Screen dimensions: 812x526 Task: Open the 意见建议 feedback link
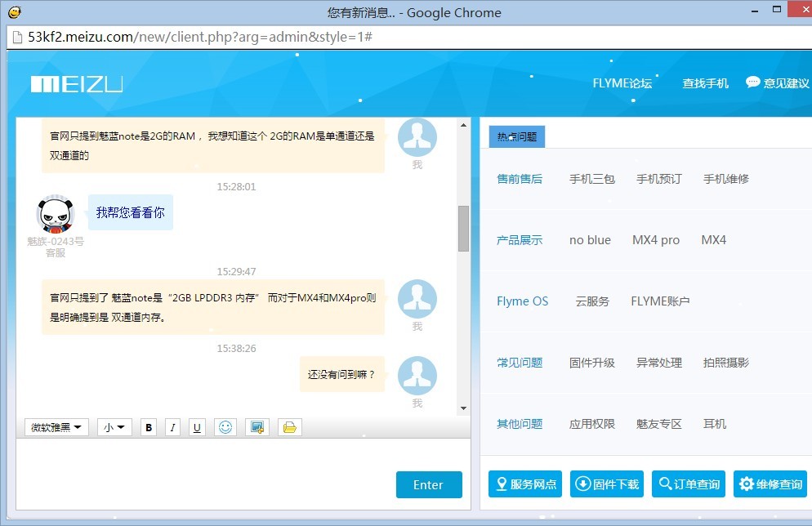pyautogui.click(x=778, y=82)
